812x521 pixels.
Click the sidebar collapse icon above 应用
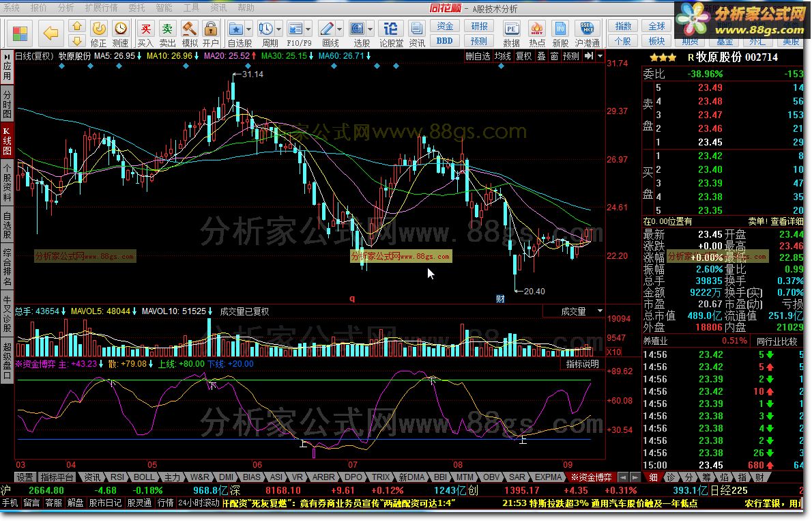coord(7,56)
